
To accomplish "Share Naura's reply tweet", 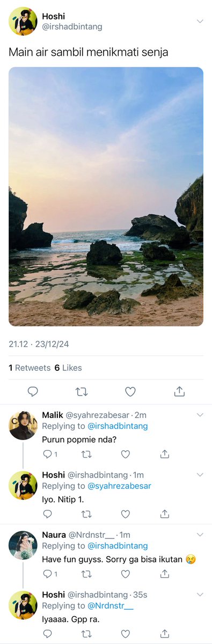I will tap(165, 574).
